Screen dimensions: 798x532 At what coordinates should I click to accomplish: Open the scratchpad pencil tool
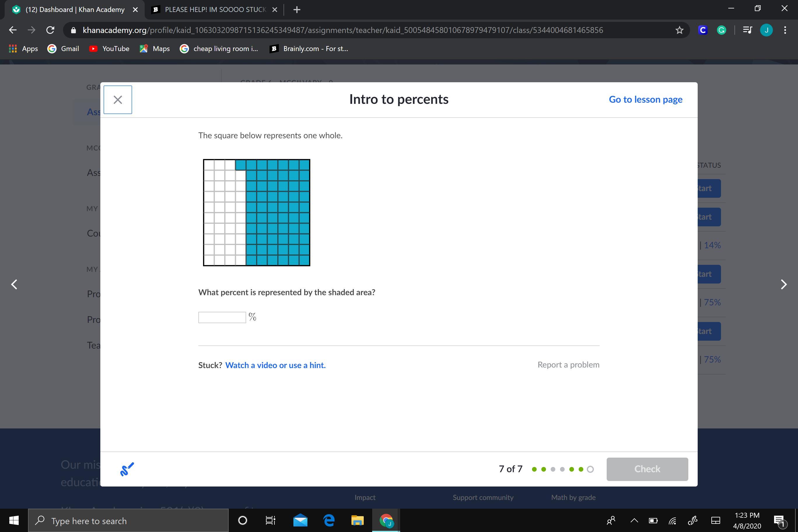point(127,469)
